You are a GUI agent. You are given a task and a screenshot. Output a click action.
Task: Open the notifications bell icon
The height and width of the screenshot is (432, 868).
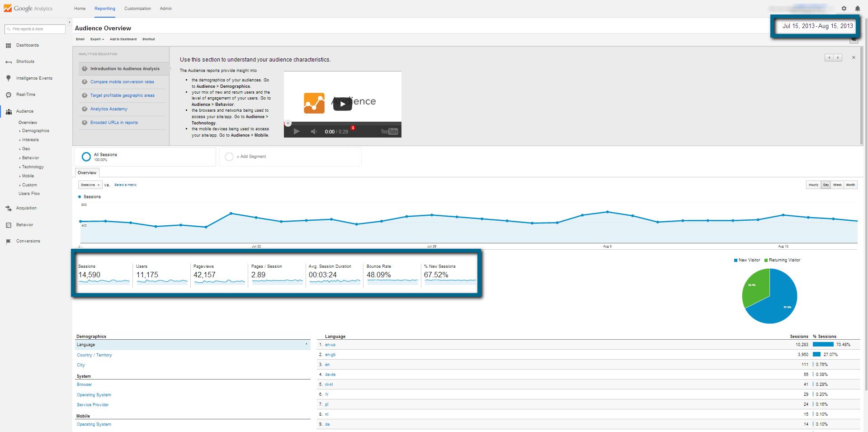[857, 9]
